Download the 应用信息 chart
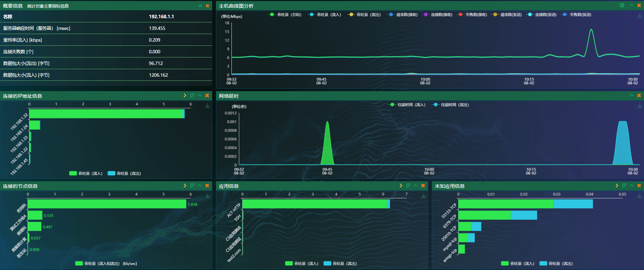644x270 pixels. pyautogui.click(x=424, y=196)
